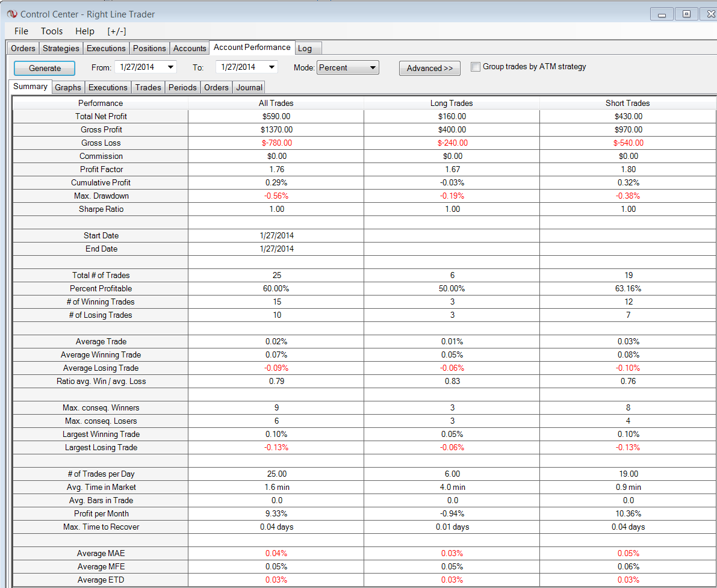The width and height of the screenshot is (717, 588).
Task: Click the 0.06% short Average MFE value
Action: pos(629,568)
